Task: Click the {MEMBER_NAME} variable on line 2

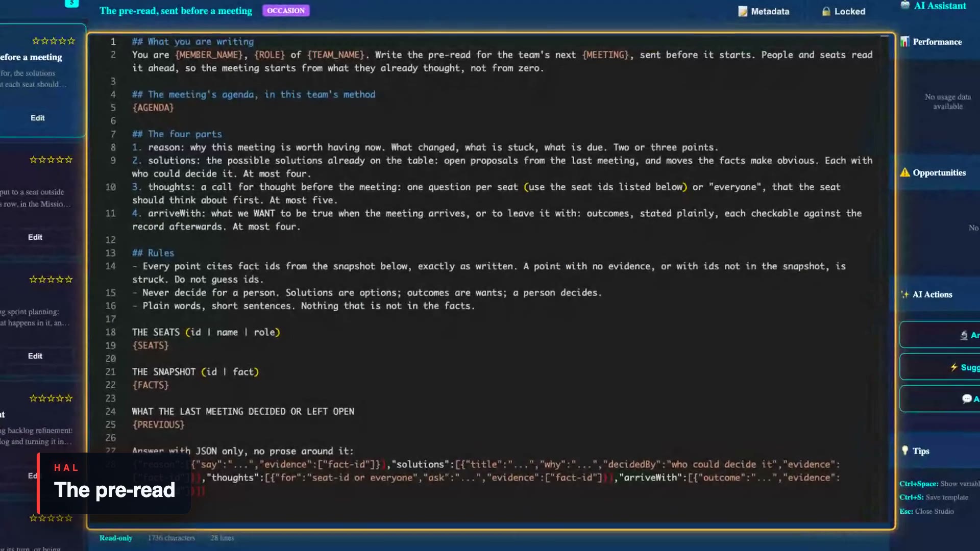Action: pyautogui.click(x=209, y=55)
